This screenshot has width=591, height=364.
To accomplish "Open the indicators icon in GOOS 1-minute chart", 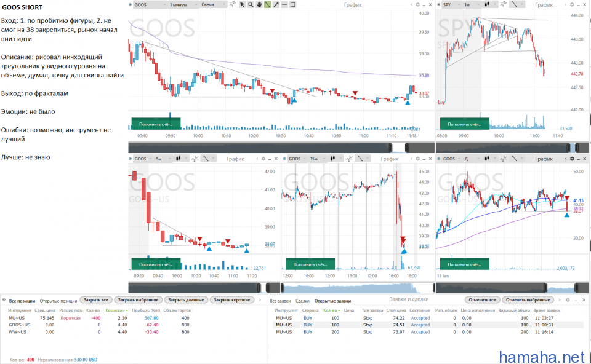I will point(233,4).
